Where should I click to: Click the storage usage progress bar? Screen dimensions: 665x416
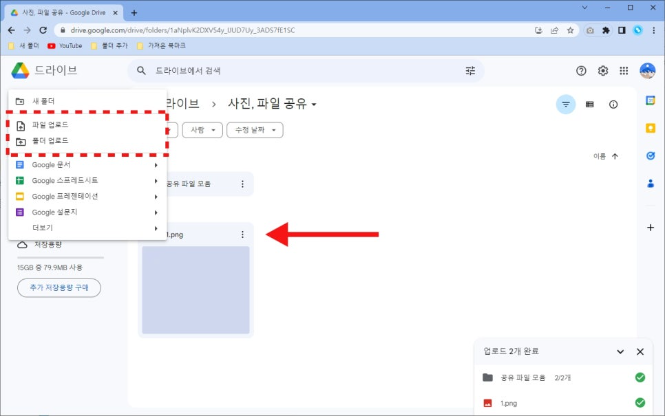click(60, 257)
